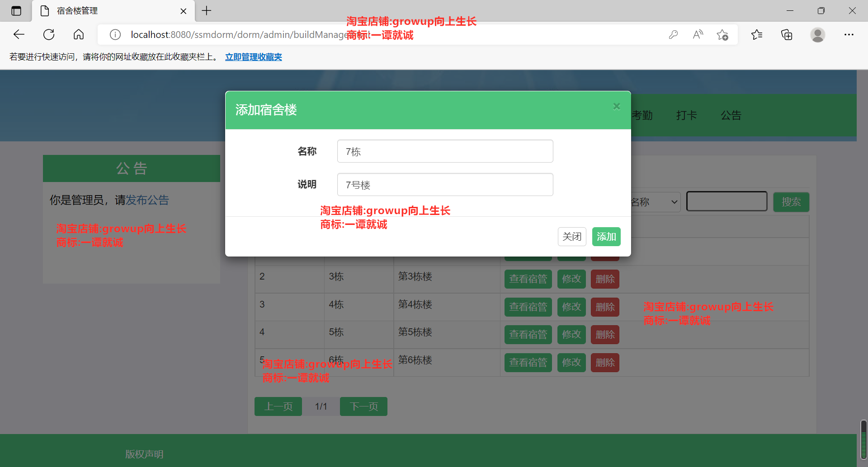868x467 pixels.
Task: Go back using the browser back arrow
Action: (x=19, y=34)
